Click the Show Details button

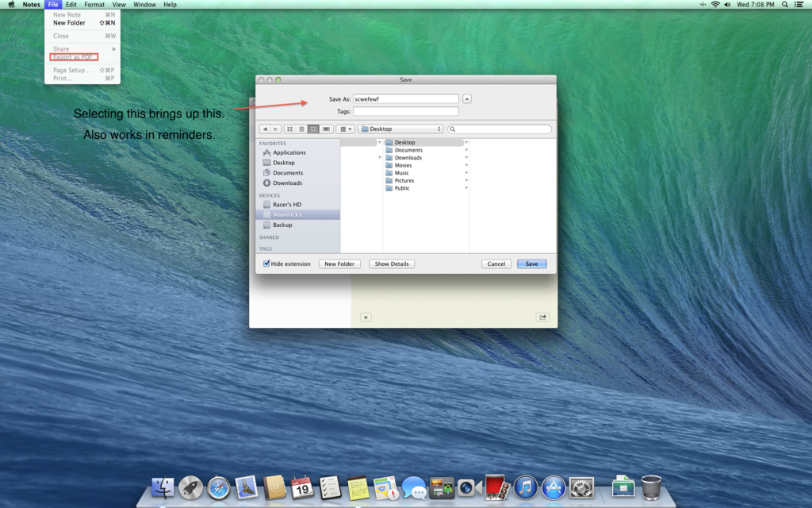[x=391, y=264]
